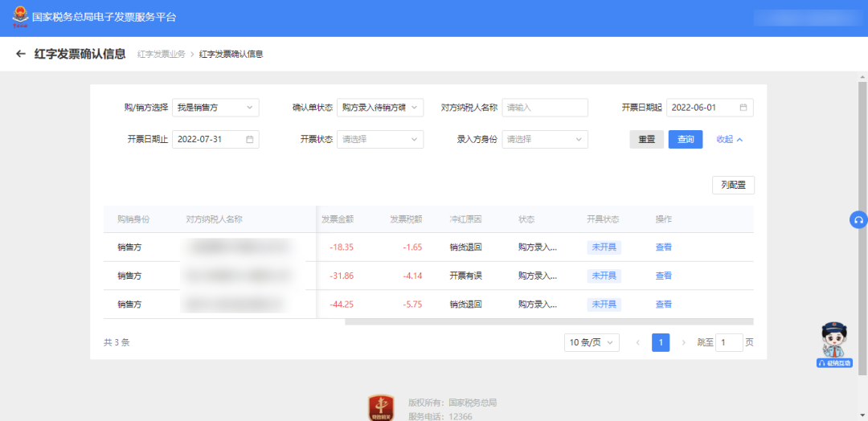The image size is (868, 421).
Task: Click the 红字发票业务 breadcrumb
Action: 161,55
